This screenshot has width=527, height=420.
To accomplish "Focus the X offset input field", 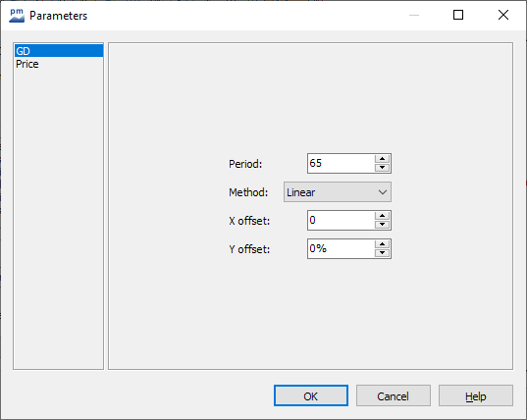I will (341, 221).
